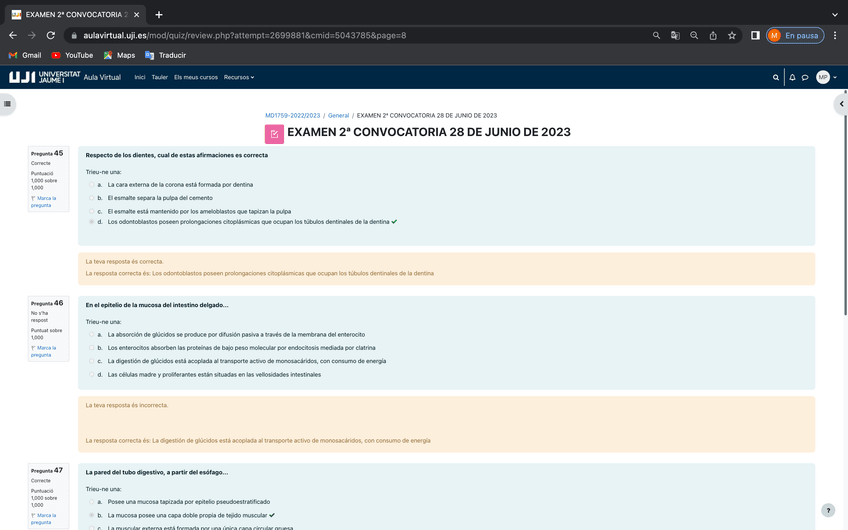Go to Inici in the navigation bar
This screenshot has width=848, height=530.
coord(140,77)
